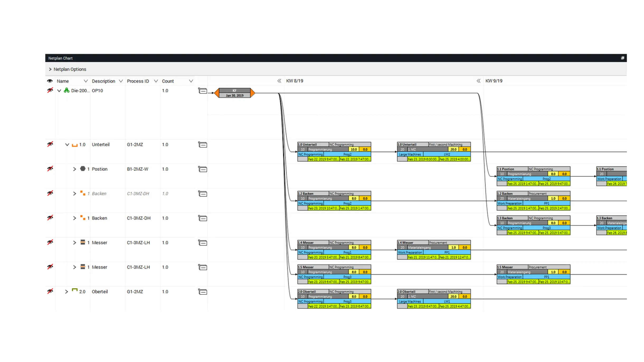Toggle visibility of the Oberteil row
Screen dimensions: 644x362
50,291
